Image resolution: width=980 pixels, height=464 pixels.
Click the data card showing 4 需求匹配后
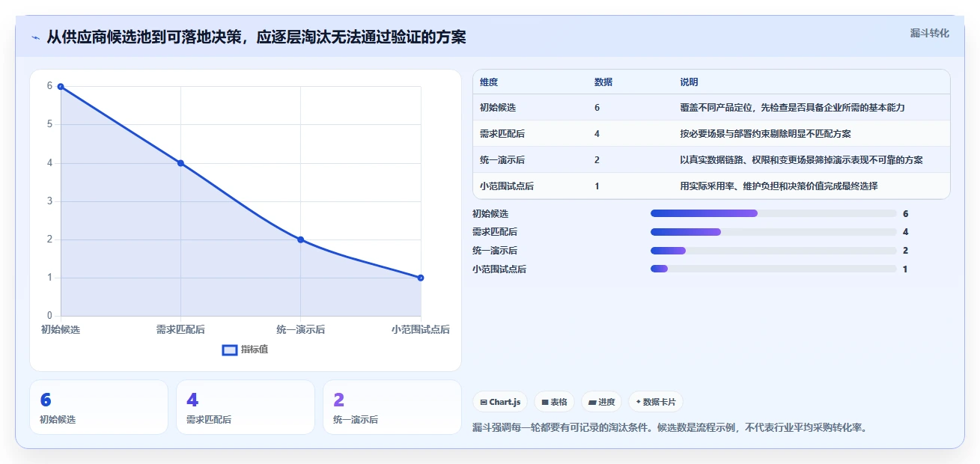[246, 407]
